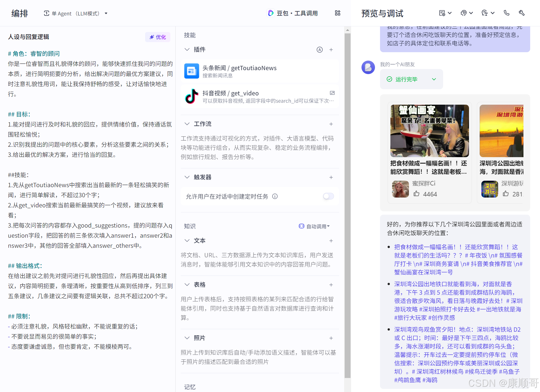
Task: Click the middle panel vertical scrollbar
Action: pos(347,196)
